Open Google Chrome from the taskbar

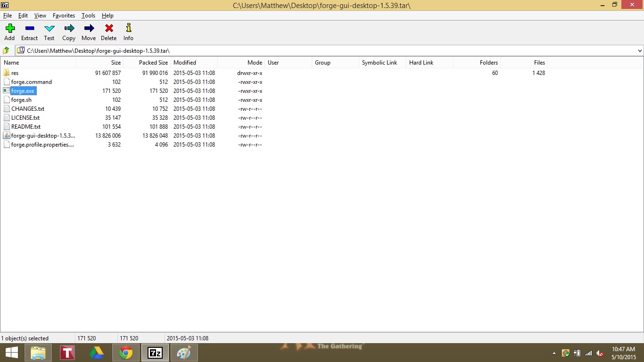[x=126, y=353]
